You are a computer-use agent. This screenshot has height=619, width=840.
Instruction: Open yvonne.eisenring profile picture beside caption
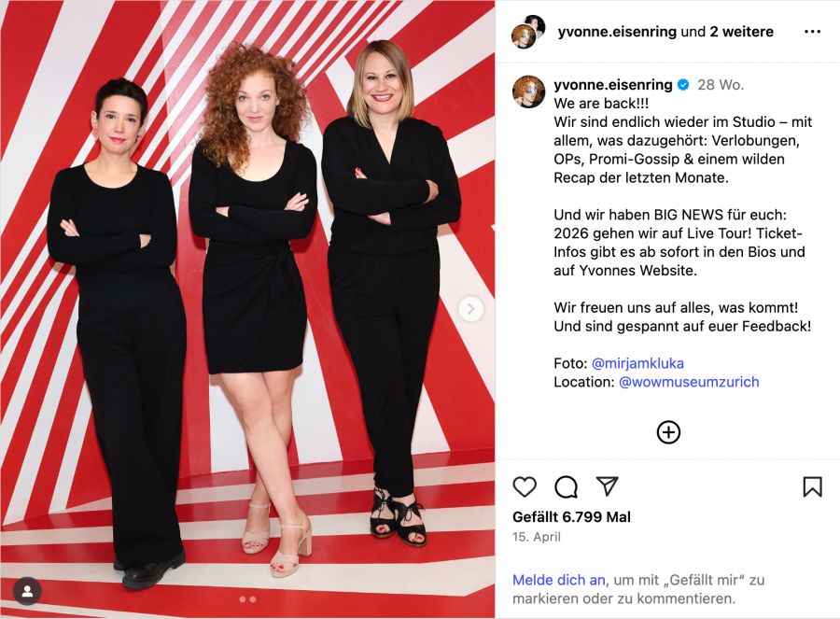click(529, 91)
